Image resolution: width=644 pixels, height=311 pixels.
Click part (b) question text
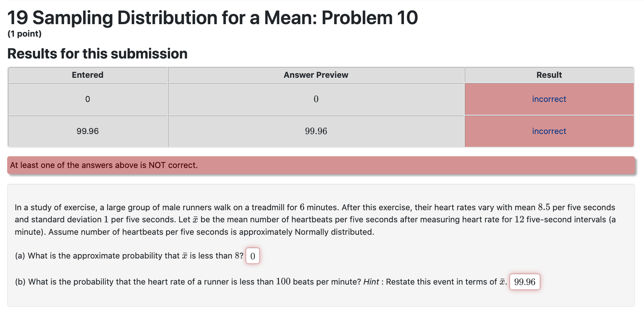tap(189, 282)
